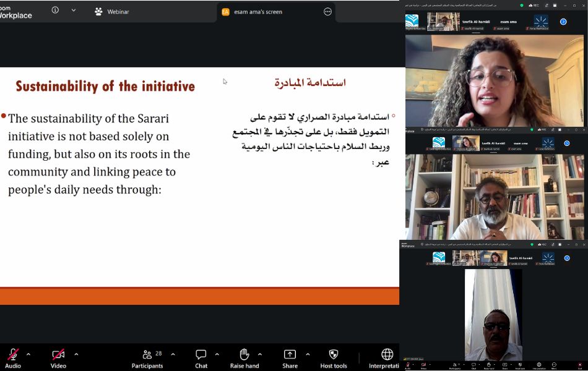Open meeting info icon in top bar
This screenshot has width=588, height=371.
click(55, 11)
